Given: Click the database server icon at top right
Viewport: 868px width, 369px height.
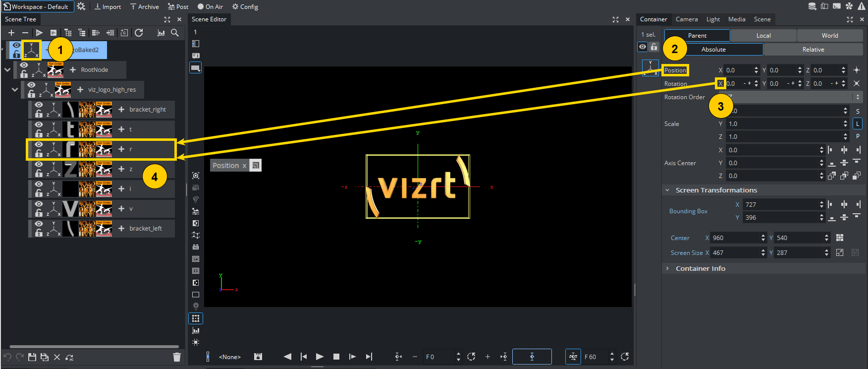Looking at the screenshot, I should pyautogui.click(x=813, y=6).
